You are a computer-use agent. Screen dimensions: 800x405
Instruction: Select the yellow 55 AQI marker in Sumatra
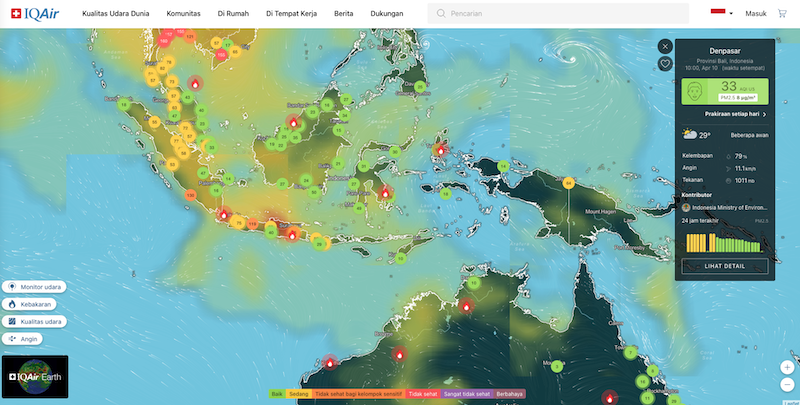[x=155, y=122]
